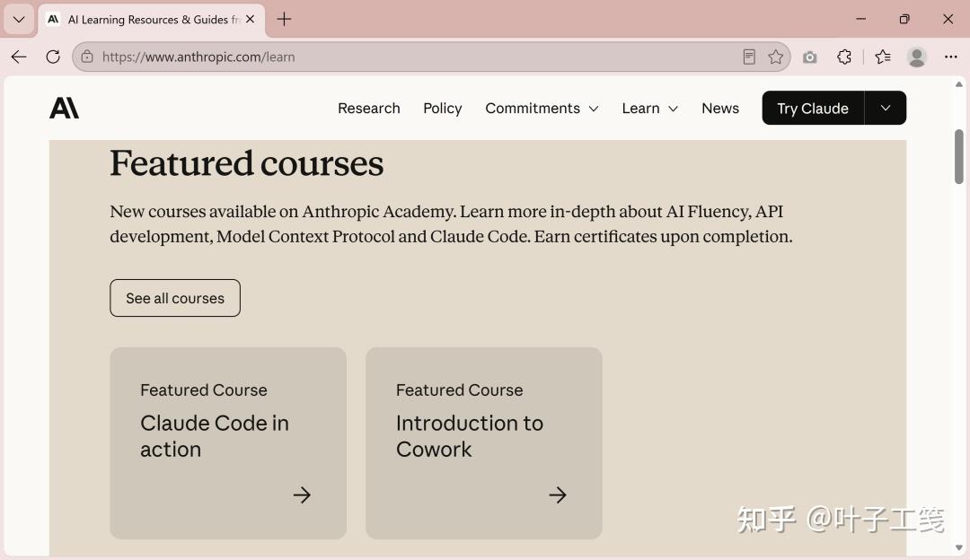The height and width of the screenshot is (560, 970).
Task: Open the Claude Code in action course
Action: click(228, 443)
